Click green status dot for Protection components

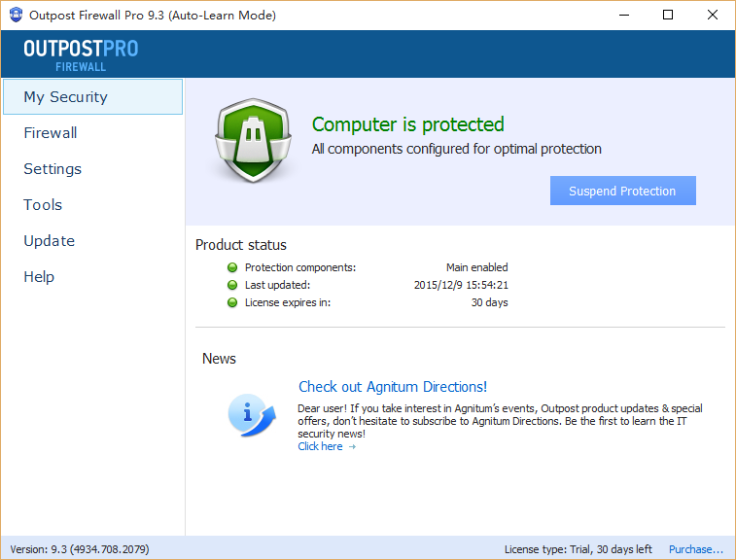click(x=232, y=267)
